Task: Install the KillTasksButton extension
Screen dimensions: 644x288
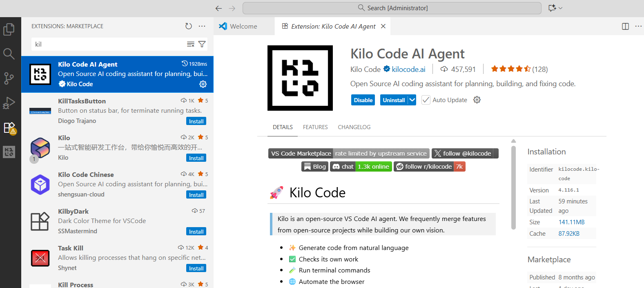Action: pyautogui.click(x=196, y=121)
